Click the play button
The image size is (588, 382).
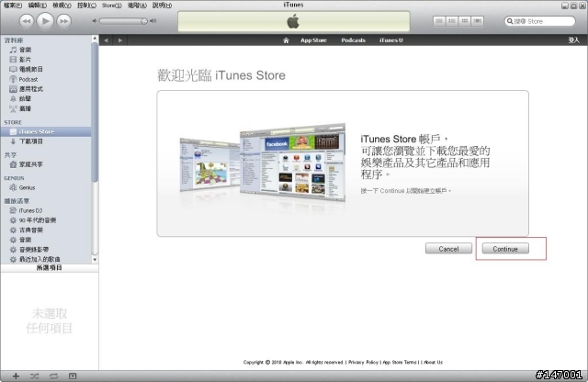point(45,21)
